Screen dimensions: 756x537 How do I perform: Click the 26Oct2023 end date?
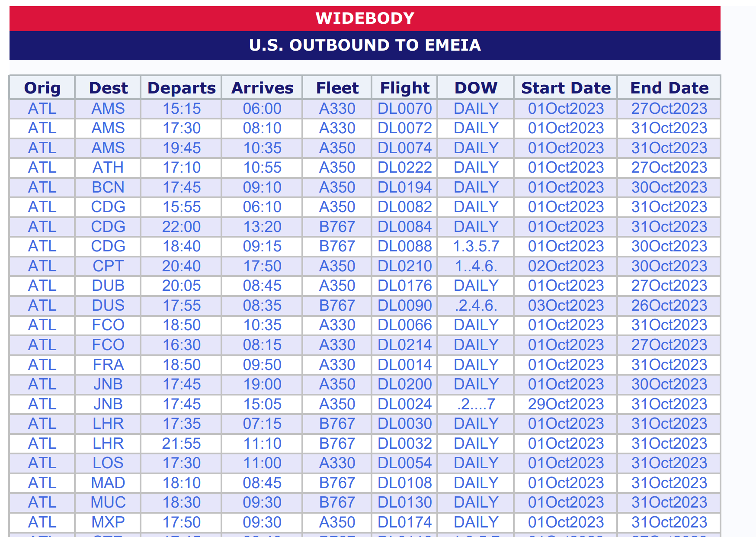(669, 305)
